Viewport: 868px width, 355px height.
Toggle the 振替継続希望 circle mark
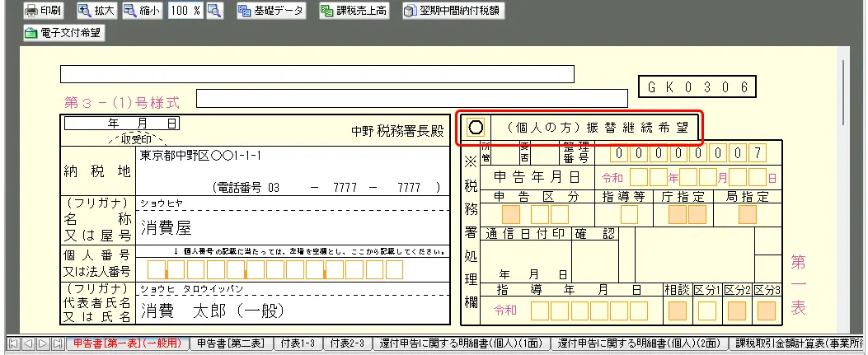(476, 128)
